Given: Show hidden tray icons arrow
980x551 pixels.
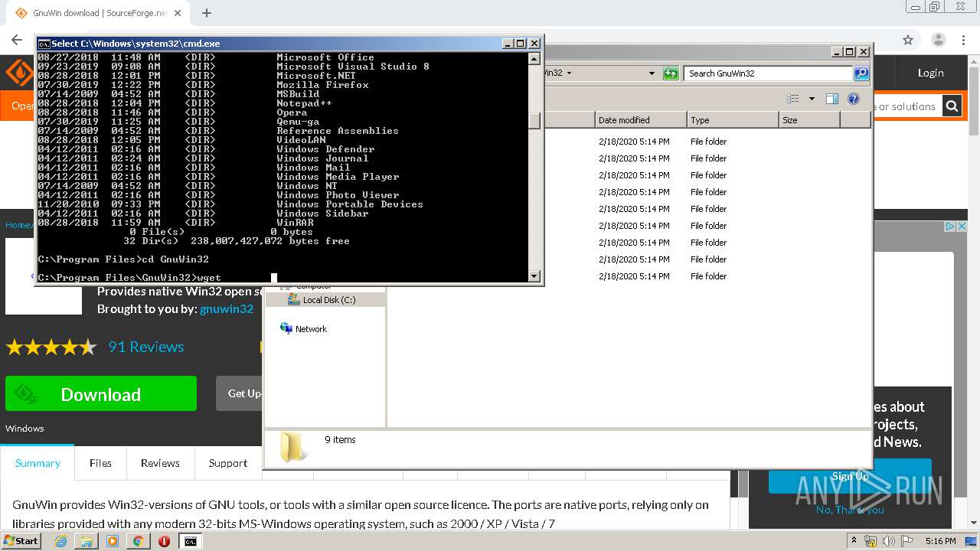Looking at the screenshot, I should [854, 541].
